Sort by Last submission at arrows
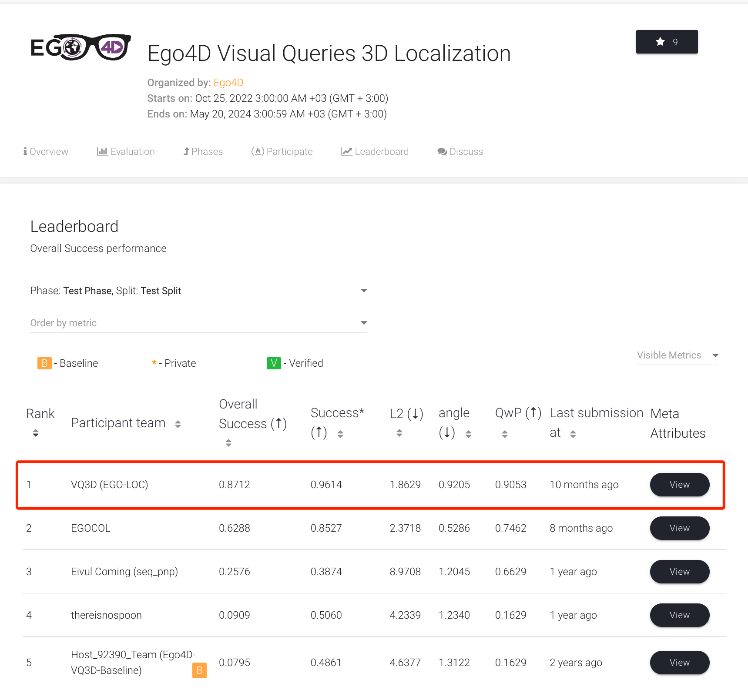Viewport: 748px width, 700px height. pos(573,434)
